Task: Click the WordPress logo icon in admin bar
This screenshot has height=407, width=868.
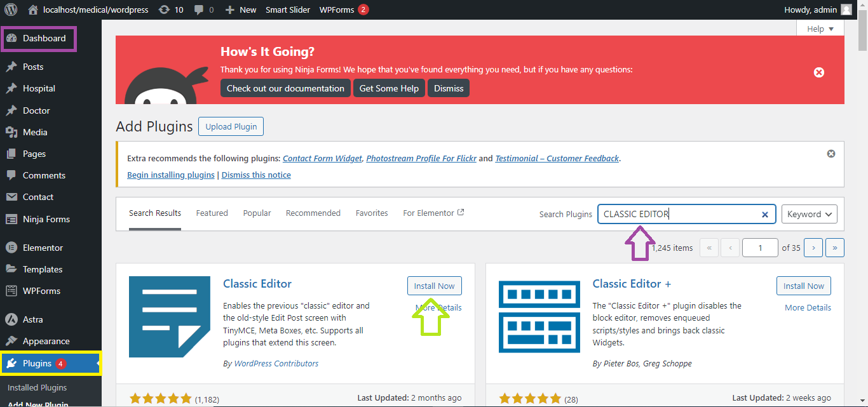Action: click(x=11, y=10)
